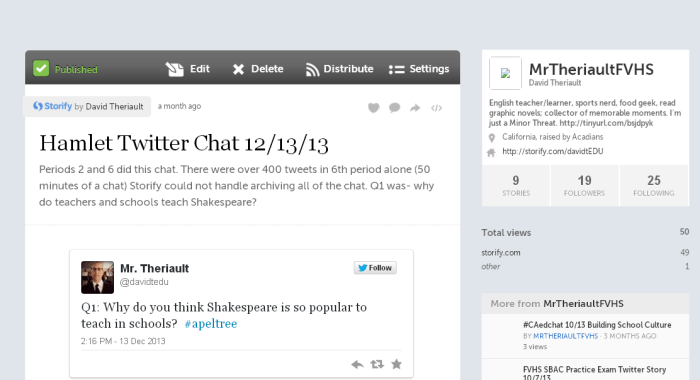Open #CAedchat 10/13 Building School Culture story
Screen dimensions: 700x380
point(597,325)
